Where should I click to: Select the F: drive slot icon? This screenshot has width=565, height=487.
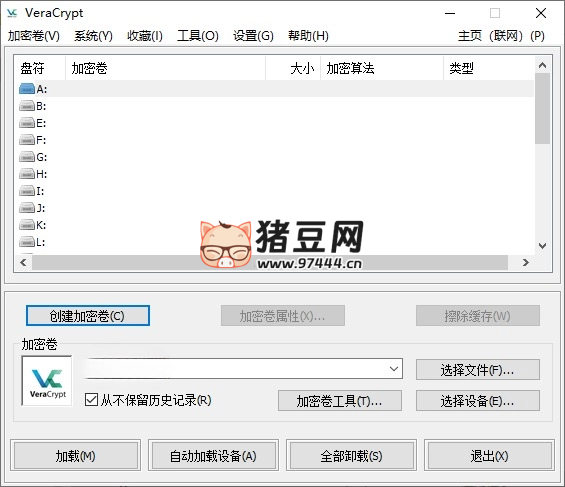tap(27, 140)
